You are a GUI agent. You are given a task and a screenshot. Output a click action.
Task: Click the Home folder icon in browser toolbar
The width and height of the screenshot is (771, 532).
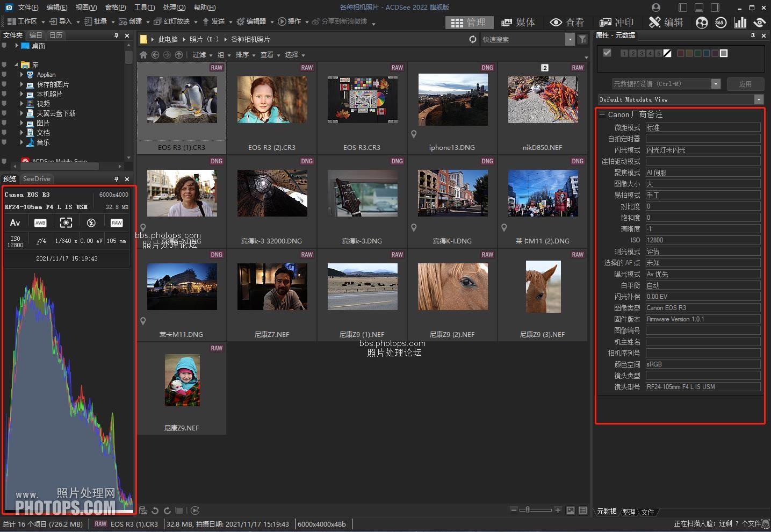[x=143, y=55]
